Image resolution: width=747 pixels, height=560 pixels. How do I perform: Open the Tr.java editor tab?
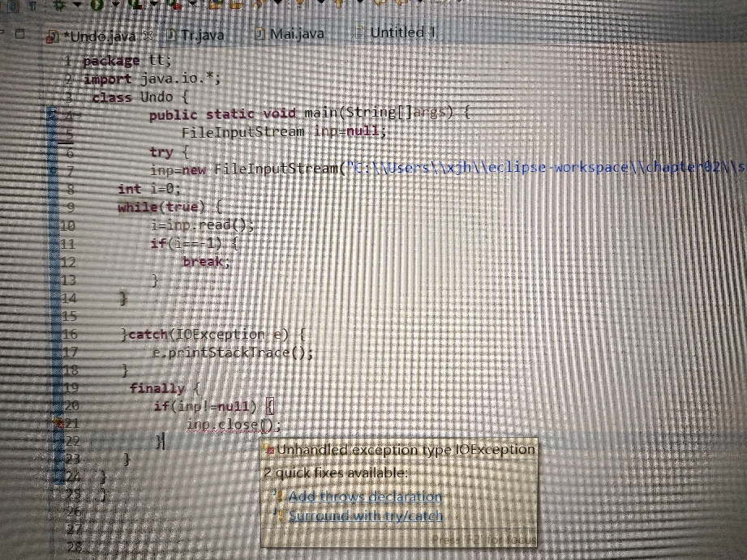tap(195, 34)
